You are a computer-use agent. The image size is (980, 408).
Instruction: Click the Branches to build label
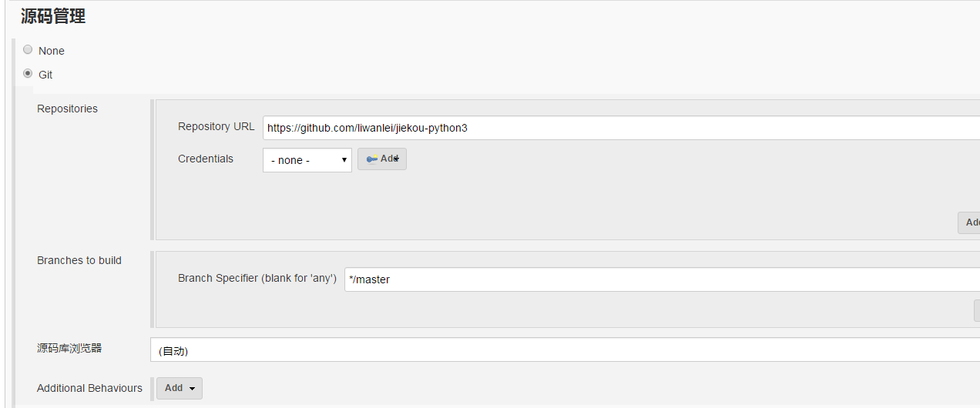click(79, 260)
